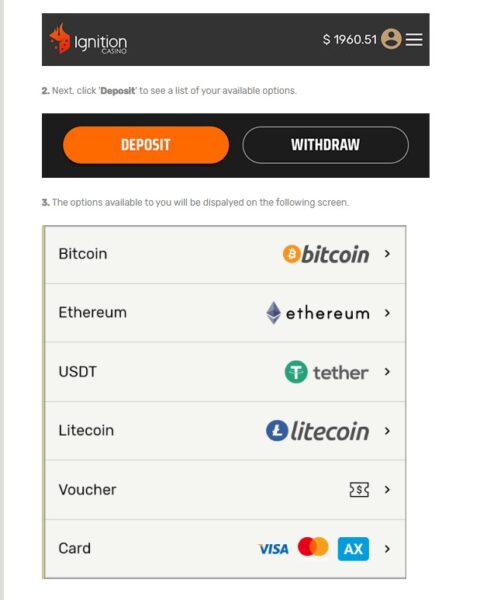Click the WITHDRAW button

[x=325, y=145]
